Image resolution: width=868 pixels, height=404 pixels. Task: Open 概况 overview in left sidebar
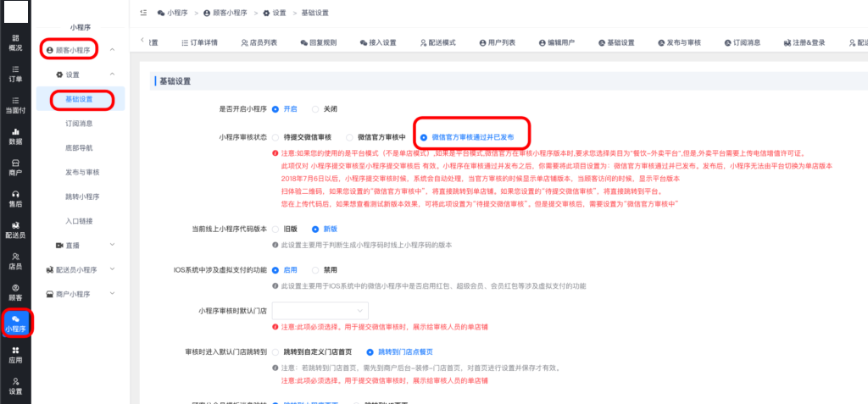[15, 42]
